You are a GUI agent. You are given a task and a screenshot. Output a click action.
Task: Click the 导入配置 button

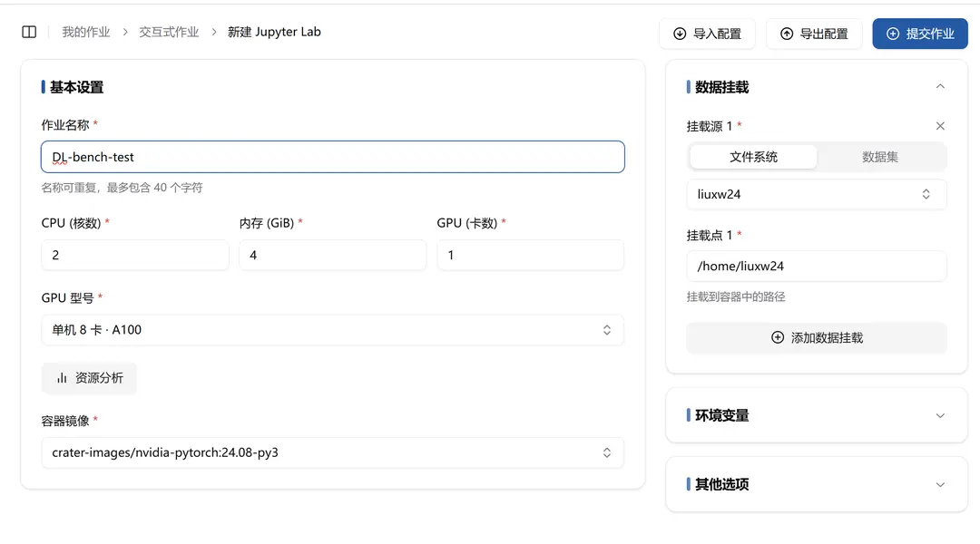[x=707, y=34]
